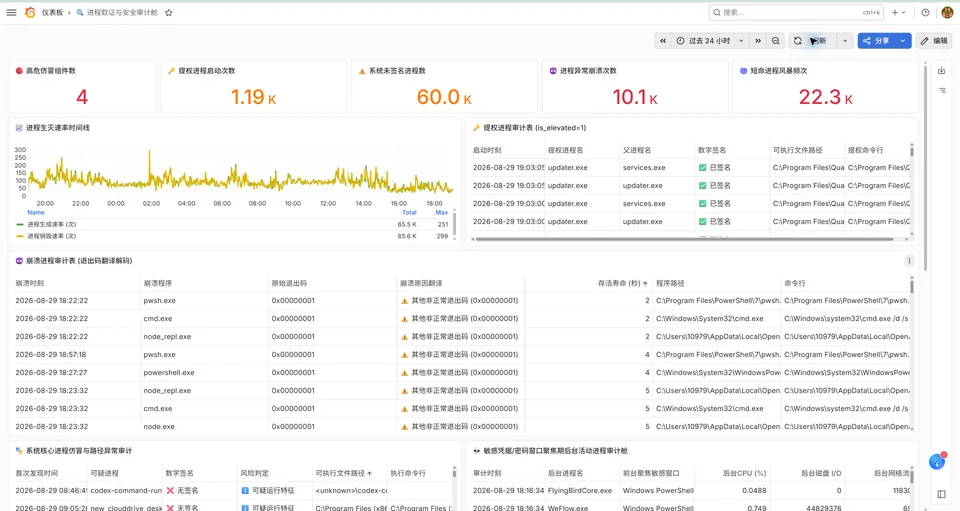The image size is (960, 511).
Task: Click the export icon in right sidebar
Action: 942,70
